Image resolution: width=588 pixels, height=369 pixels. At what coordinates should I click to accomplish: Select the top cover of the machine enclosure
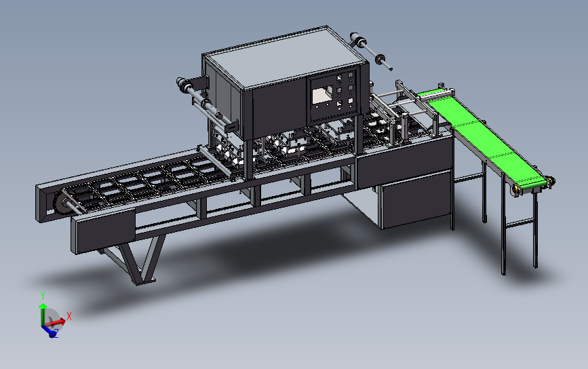coord(286,57)
